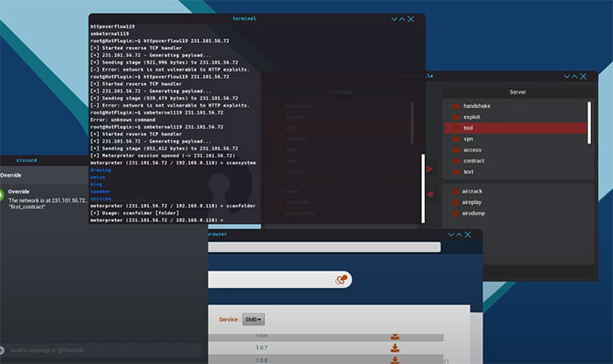Click the aircrack file icon
This screenshot has width=613, height=364.
click(x=455, y=192)
